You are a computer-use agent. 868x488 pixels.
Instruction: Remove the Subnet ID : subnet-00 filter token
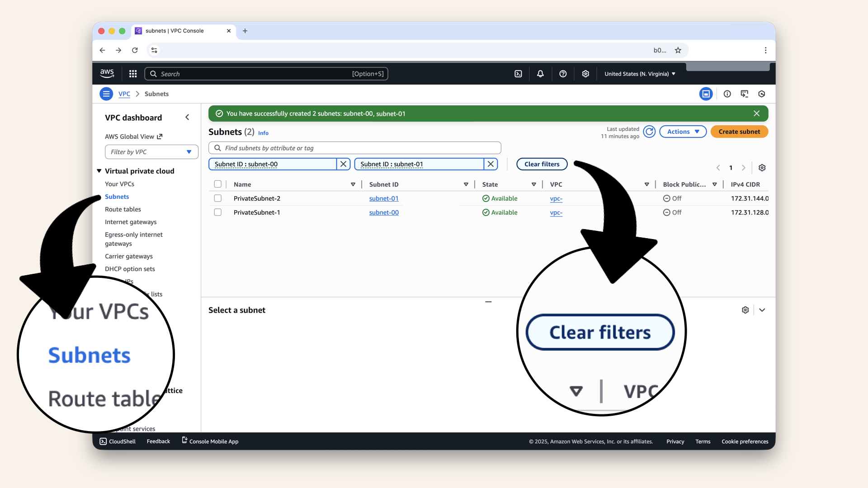pos(343,164)
